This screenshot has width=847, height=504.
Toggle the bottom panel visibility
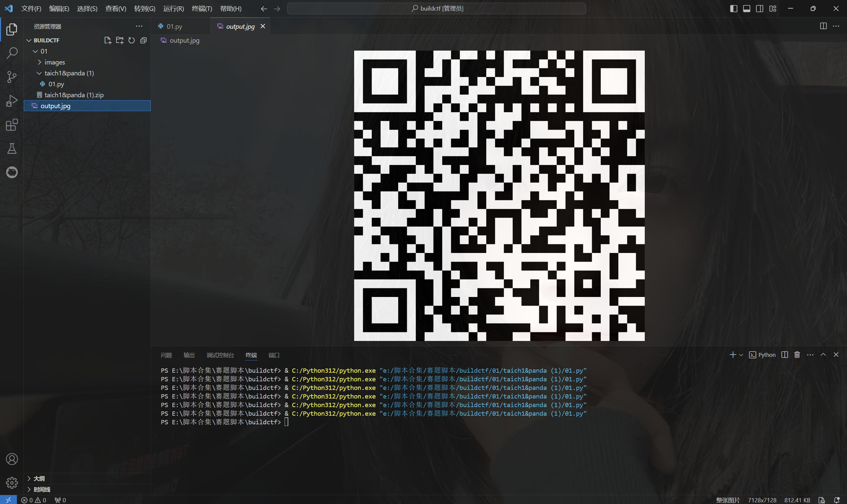pos(746,9)
